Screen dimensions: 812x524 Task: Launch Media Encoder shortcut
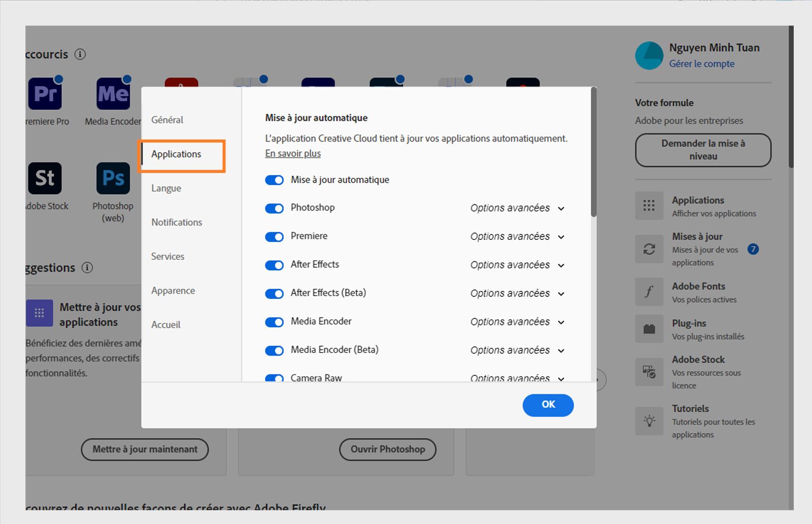click(112, 93)
